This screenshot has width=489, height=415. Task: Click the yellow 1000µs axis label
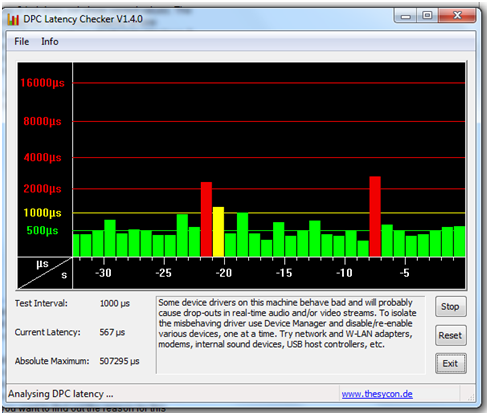42,213
